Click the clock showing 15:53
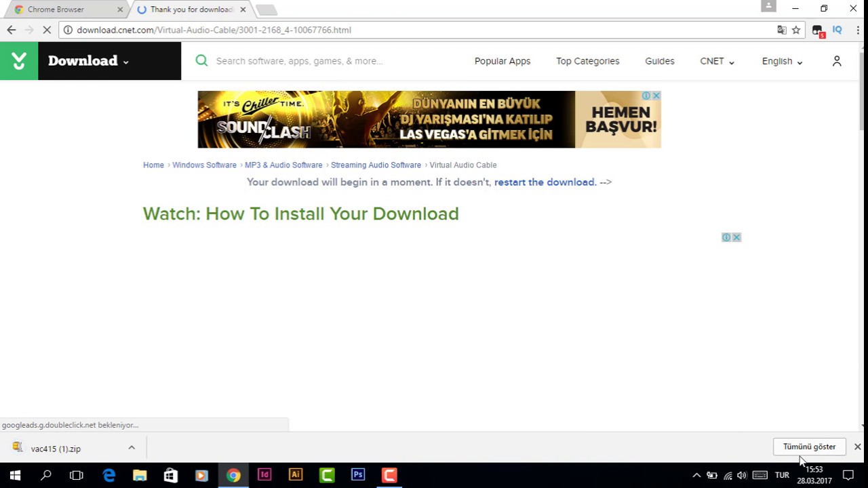The height and width of the screenshot is (488, 868). [x=814, y=469]
